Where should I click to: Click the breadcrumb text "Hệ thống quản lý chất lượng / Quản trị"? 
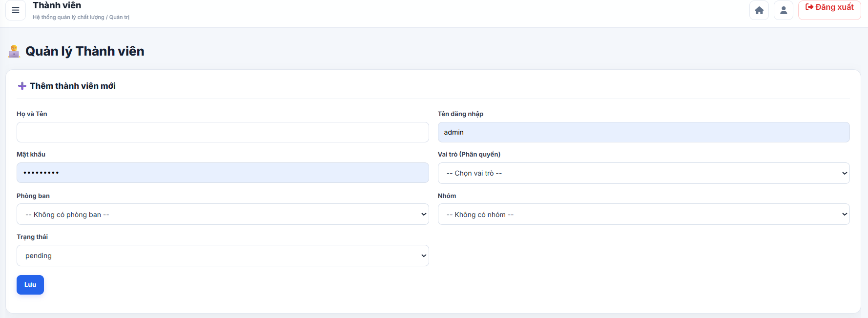tap(81, 17)
